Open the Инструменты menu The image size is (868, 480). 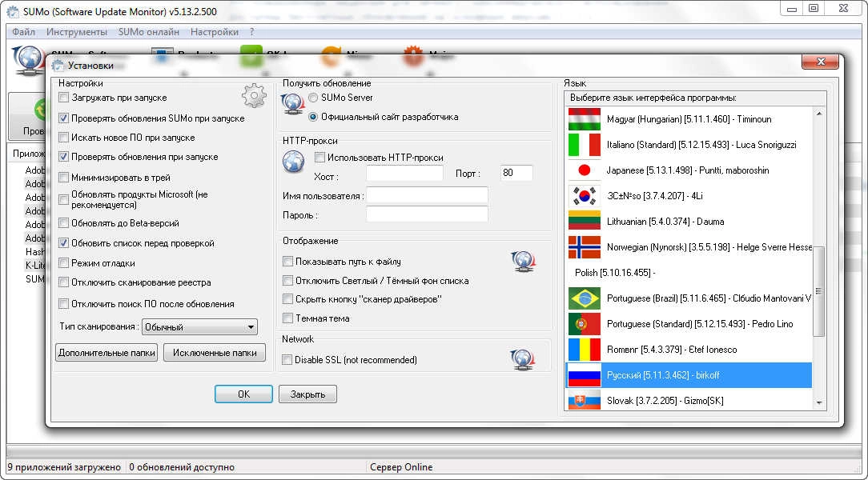click(x=77, y=32)
